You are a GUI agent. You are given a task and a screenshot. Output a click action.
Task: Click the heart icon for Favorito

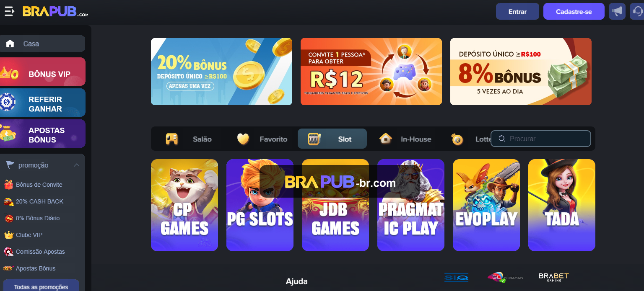click(x=243, y=139)
